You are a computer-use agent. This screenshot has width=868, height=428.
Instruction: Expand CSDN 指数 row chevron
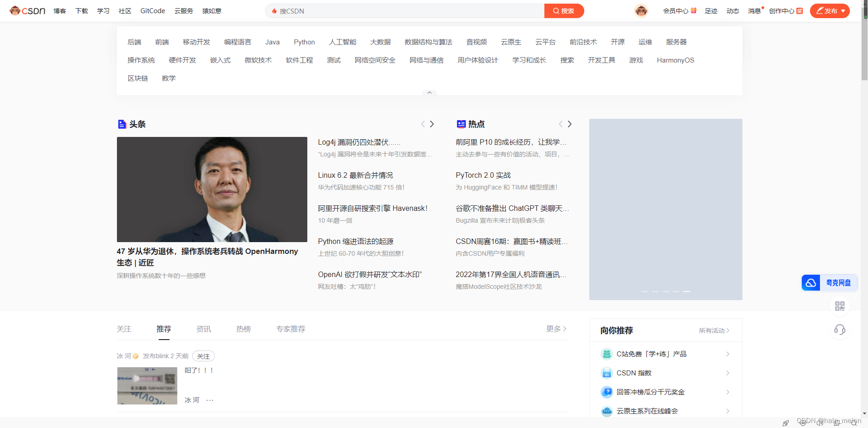(x=727, y=373)
